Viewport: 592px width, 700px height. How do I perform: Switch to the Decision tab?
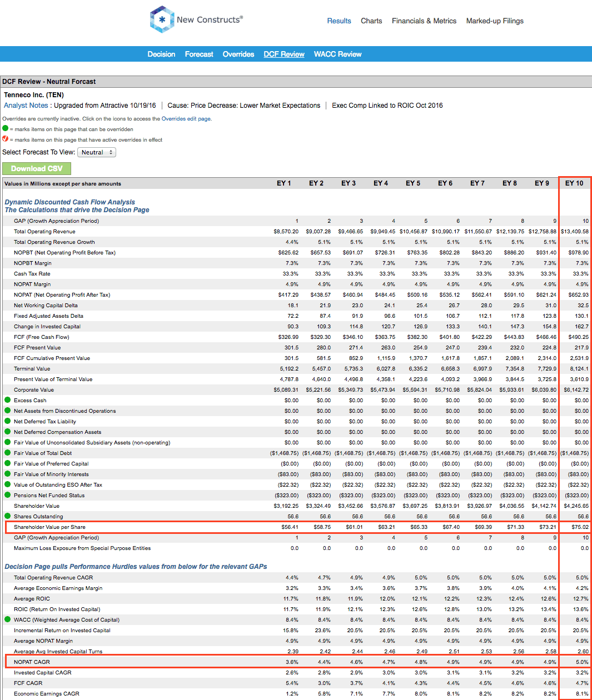[161, 54]
